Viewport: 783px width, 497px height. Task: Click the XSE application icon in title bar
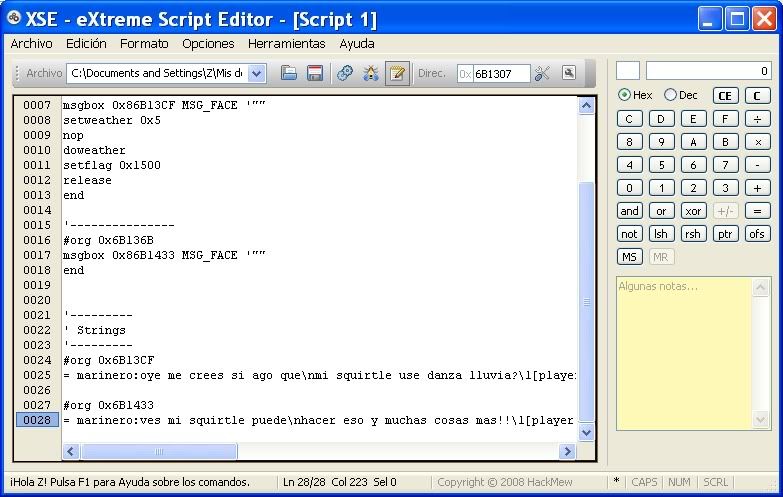(13, 18)
